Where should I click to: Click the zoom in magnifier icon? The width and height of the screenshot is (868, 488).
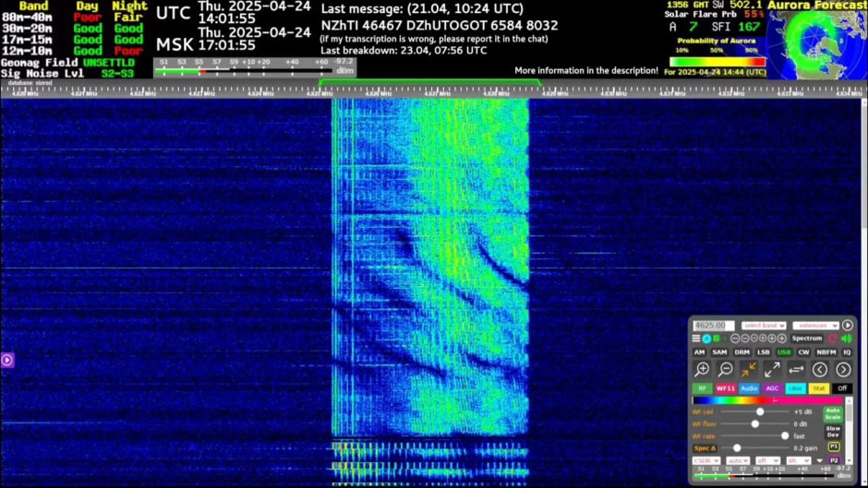[x=702, y=370]
